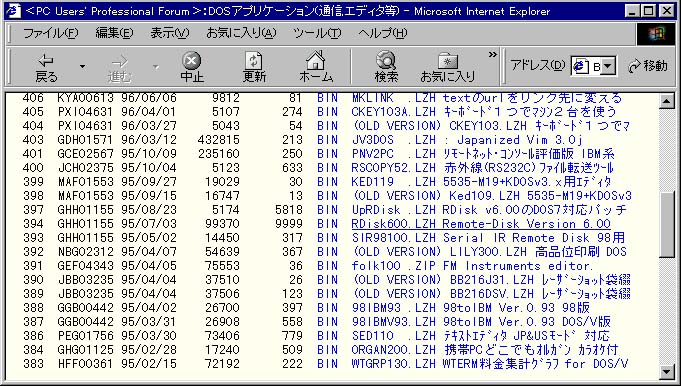Screen dimensions: 681x386
Task: Click the vertical scrollbar thumb
Action: (x=666, y=224)
